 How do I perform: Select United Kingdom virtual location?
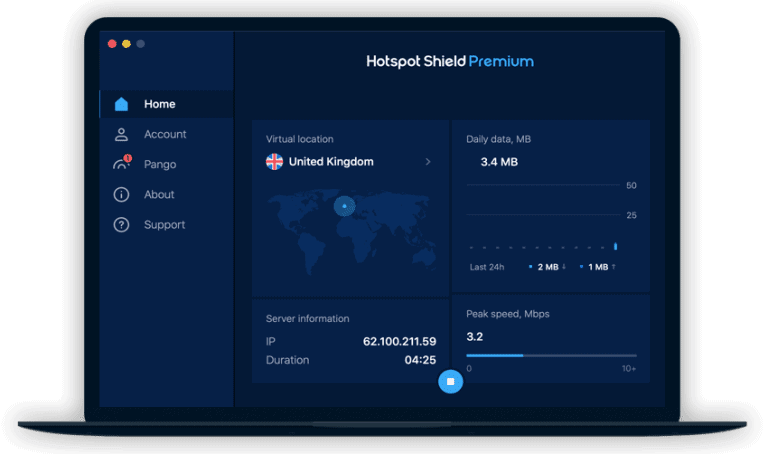tap(349, 162)
